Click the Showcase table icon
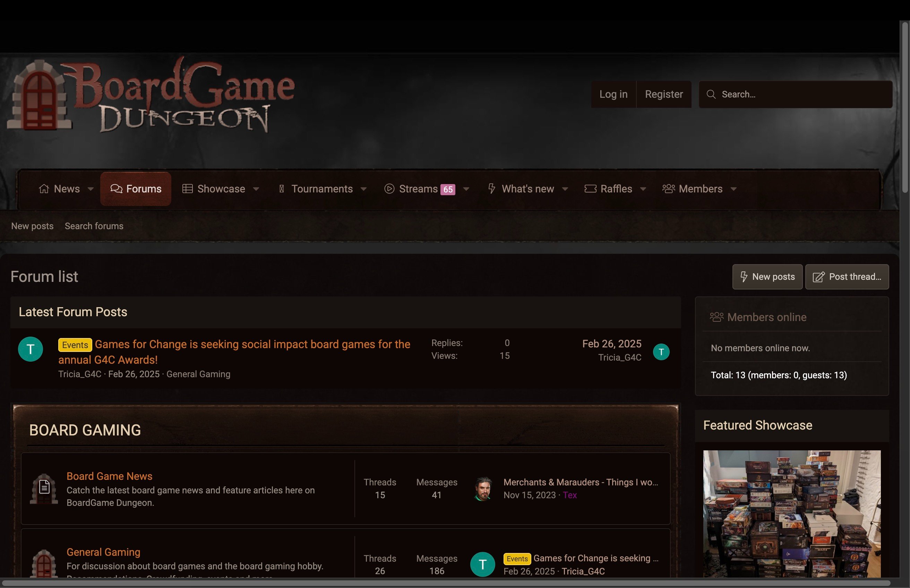 (187, 189)
